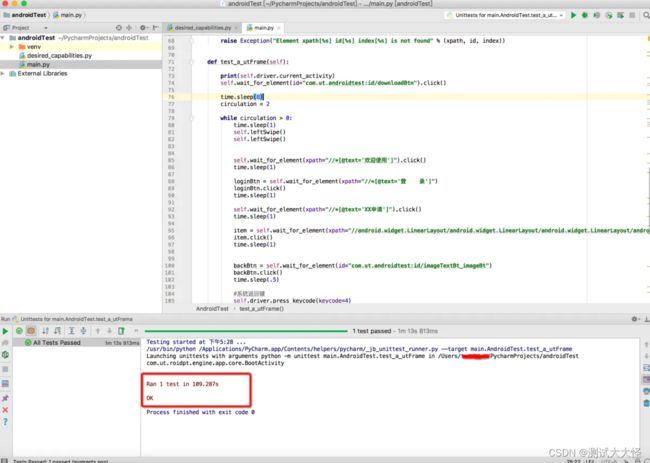Toggle sort alphabetically in test runner
Image resolution: width=650 pixels, height=463 pixels.
pyautogui.click(x=46, y=331)
